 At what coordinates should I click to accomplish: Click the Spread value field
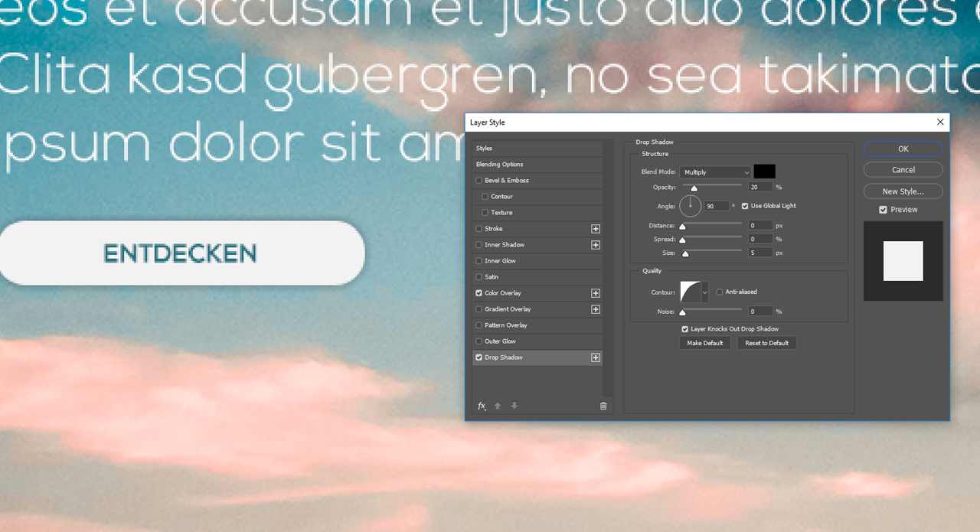point(760,240)
